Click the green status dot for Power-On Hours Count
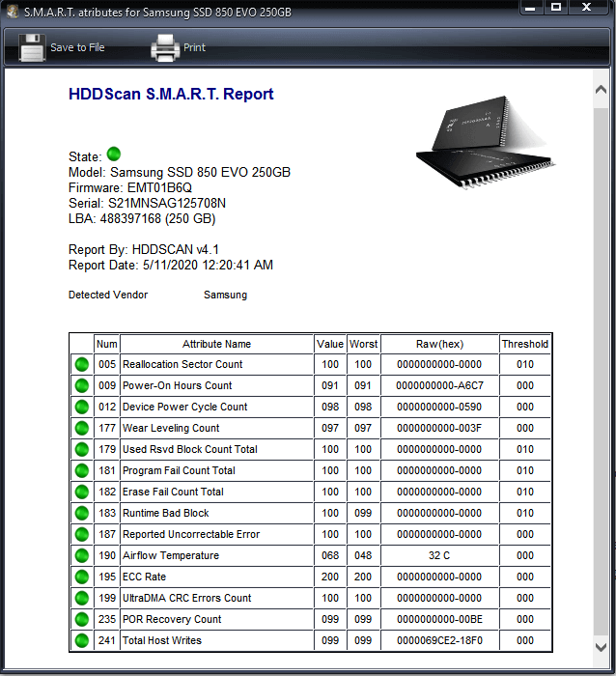Viewport: 616px width, 676px height. (x=82, y=385)
